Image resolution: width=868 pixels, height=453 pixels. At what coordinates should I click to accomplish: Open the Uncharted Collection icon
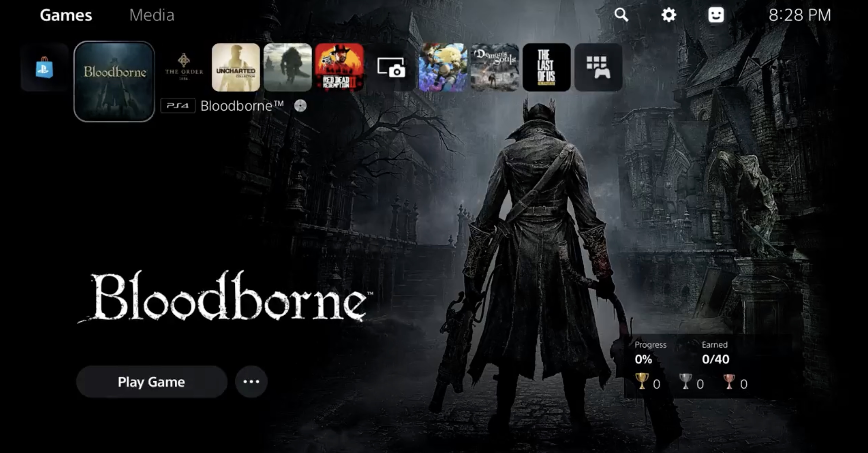(x=235, y=68)
